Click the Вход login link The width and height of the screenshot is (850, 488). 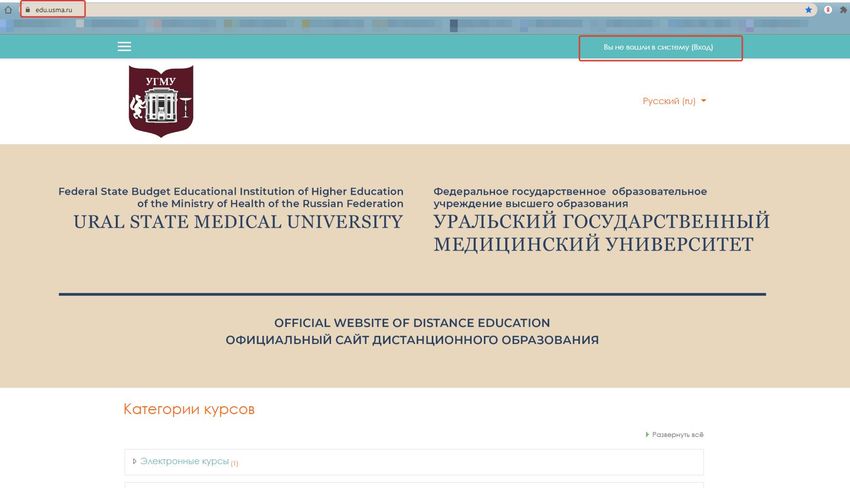[702, 47]
